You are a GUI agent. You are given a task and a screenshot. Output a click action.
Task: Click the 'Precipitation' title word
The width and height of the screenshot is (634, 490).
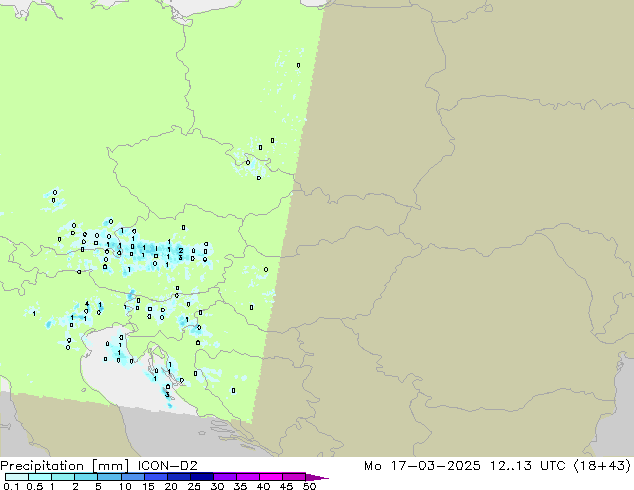42,466
